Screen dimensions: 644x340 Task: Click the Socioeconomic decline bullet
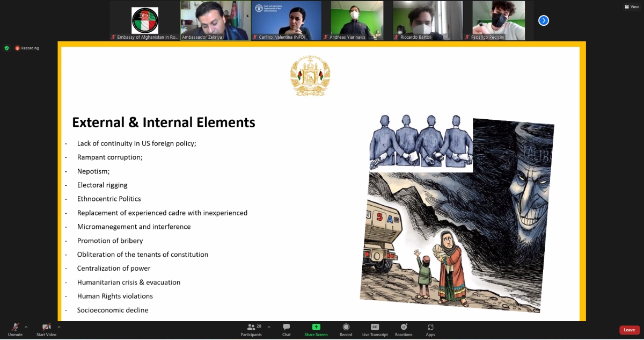[113, 310]
